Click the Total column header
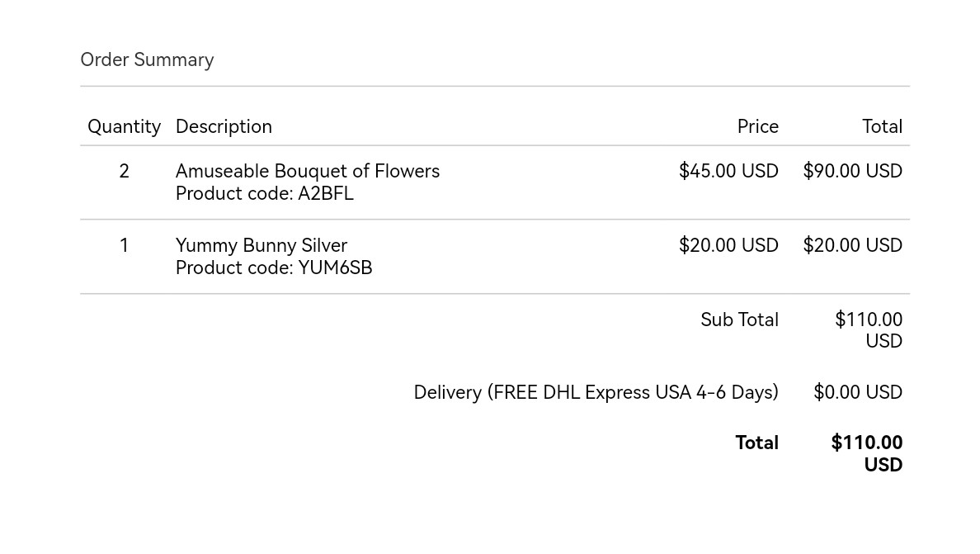The height and width of the screenshot is (554, 980). coord(882,127)
